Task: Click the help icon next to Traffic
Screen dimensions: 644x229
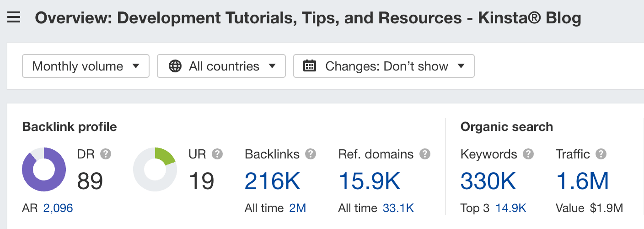Action: (601, 154)
